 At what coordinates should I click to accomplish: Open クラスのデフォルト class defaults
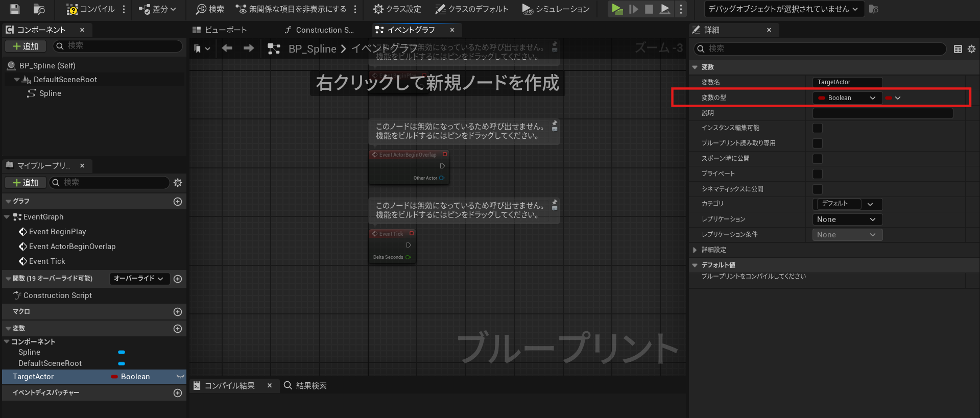coord(471,9)
